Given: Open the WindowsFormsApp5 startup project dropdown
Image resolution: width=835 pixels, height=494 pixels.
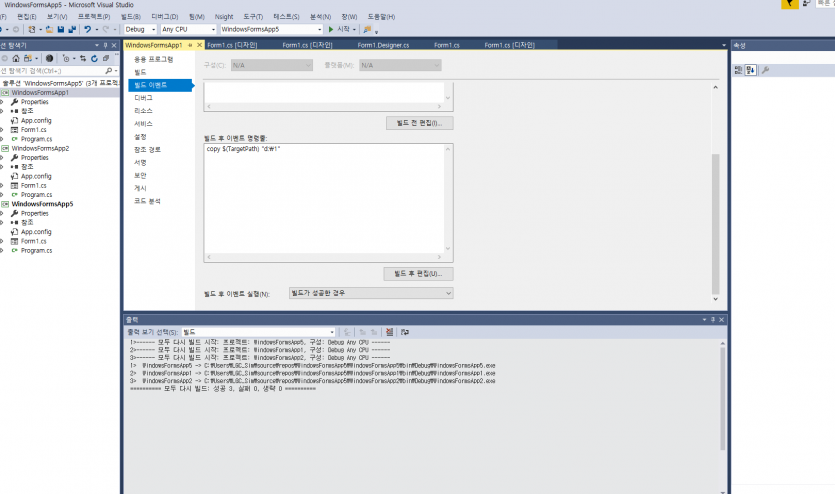Looking at the screenshot, I should [x=320, y=29].
